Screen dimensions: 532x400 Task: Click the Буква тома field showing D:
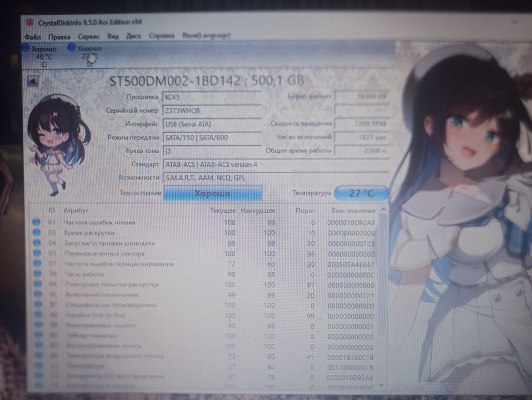pos(212,151)
